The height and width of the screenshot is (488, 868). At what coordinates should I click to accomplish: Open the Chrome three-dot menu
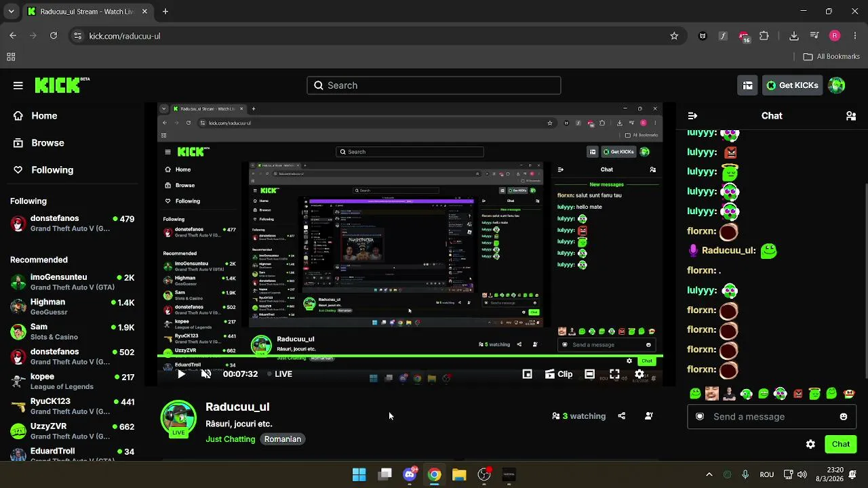pos(854,36)
